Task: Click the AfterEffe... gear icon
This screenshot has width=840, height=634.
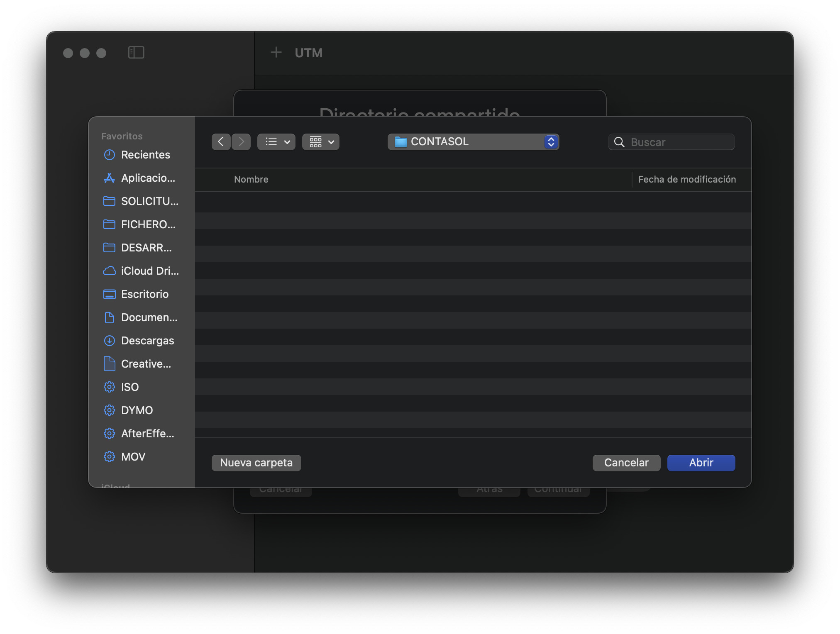Action: [109, 434]
